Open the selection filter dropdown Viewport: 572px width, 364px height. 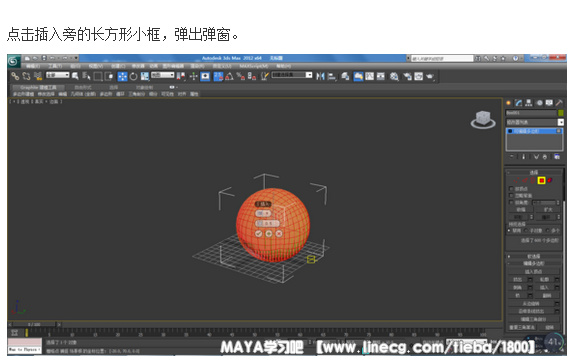tap(57, 75)
